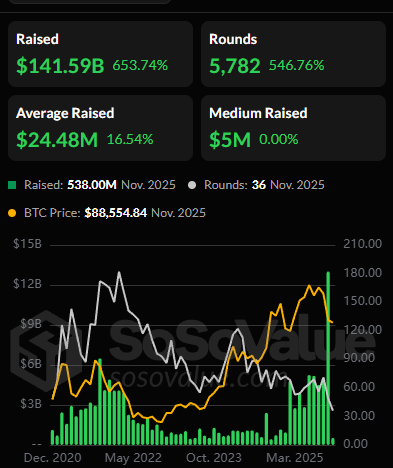393x468 pixels.
Task: Click the Medium Raised heading
Action: coord(258,113)
